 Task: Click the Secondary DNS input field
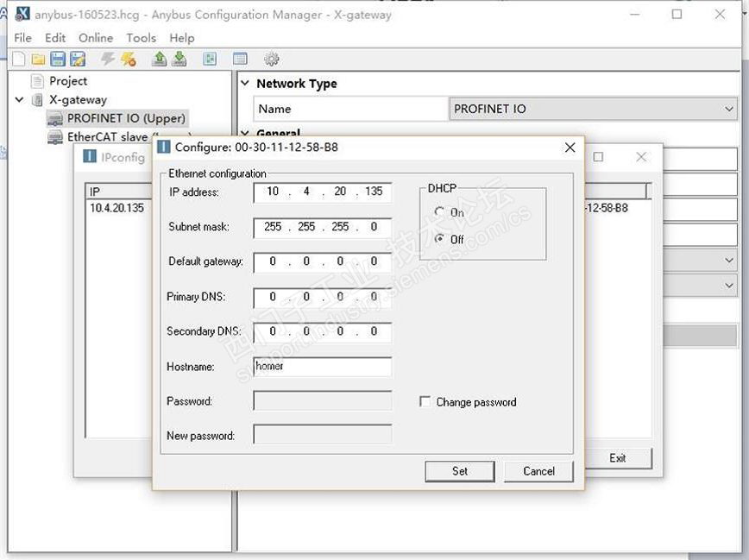pos(323,331)
